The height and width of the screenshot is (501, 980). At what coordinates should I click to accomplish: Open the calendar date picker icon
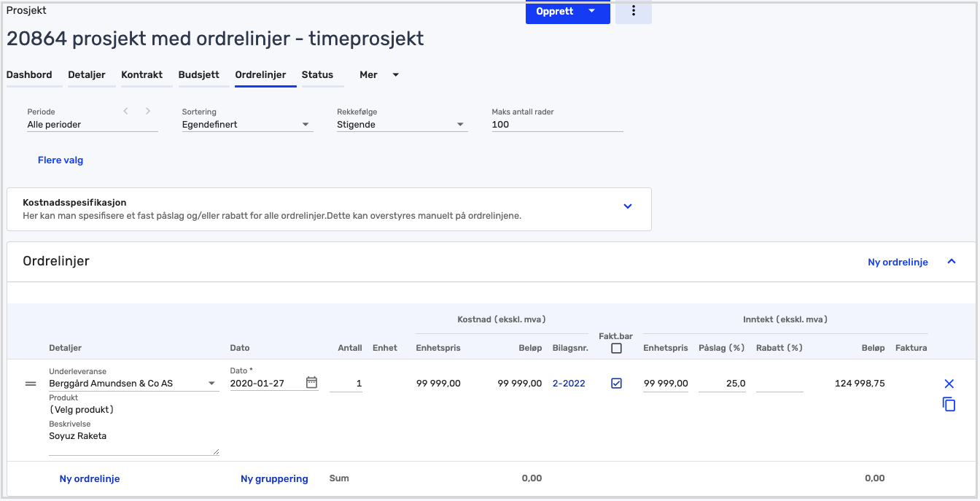coord(311,382)
